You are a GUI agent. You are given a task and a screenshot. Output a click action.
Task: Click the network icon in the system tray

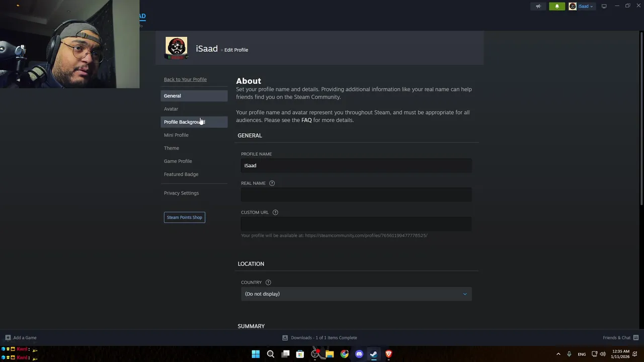pos(594,354)
